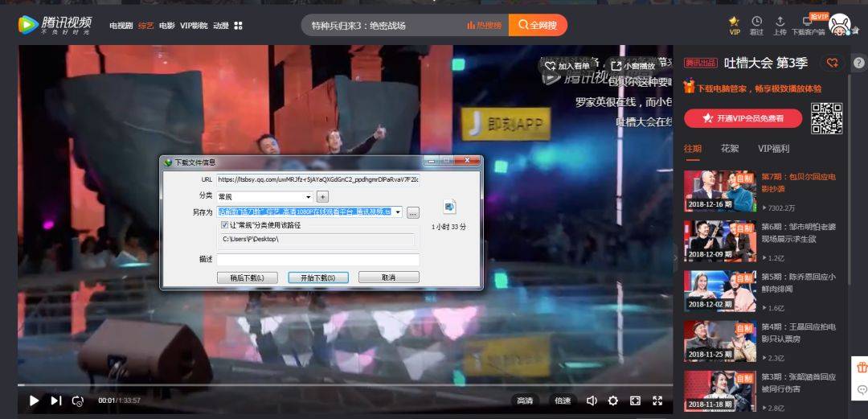Switch to the VIP福利 tab
Screen dimensions: 868x419
[x=773, y=149]
